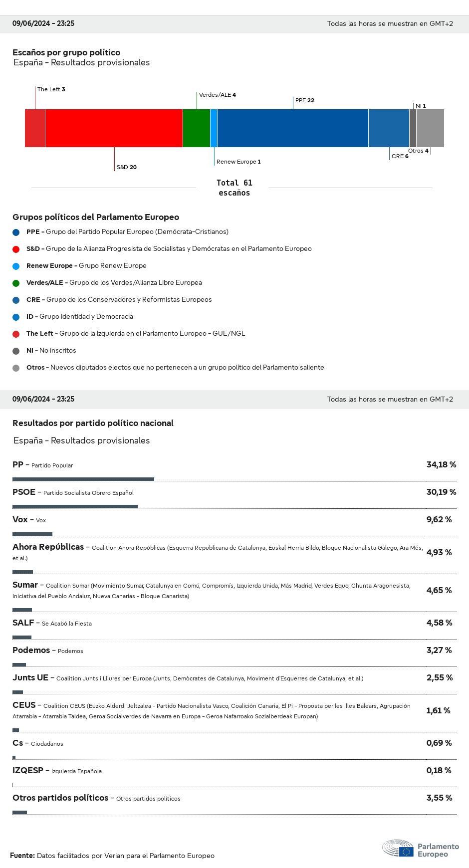The image size is (469, 868).
Task: Select the S&D red segment in the seats bar
Action: pyautogui.click(x=114, y=128)
